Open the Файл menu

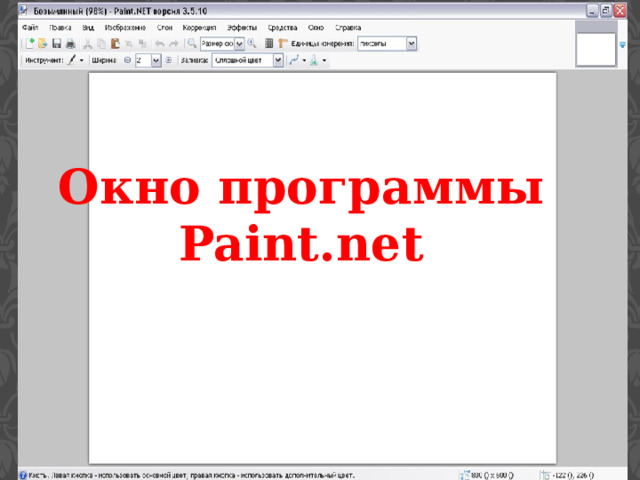pyautogui.click(x=30, y=28)
